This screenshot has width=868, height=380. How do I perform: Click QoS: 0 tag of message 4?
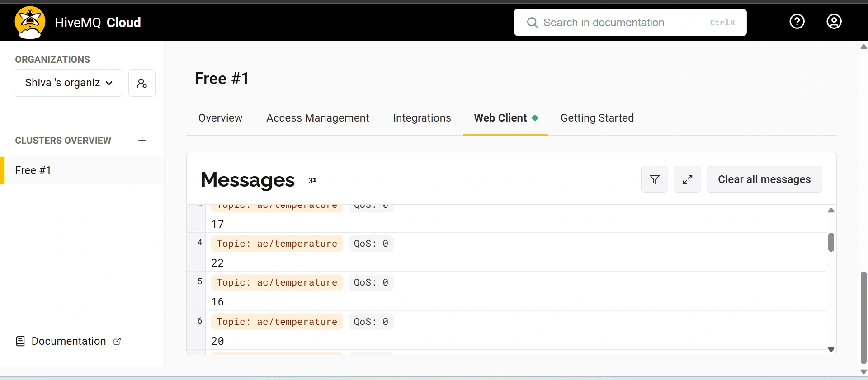(371, 244)
